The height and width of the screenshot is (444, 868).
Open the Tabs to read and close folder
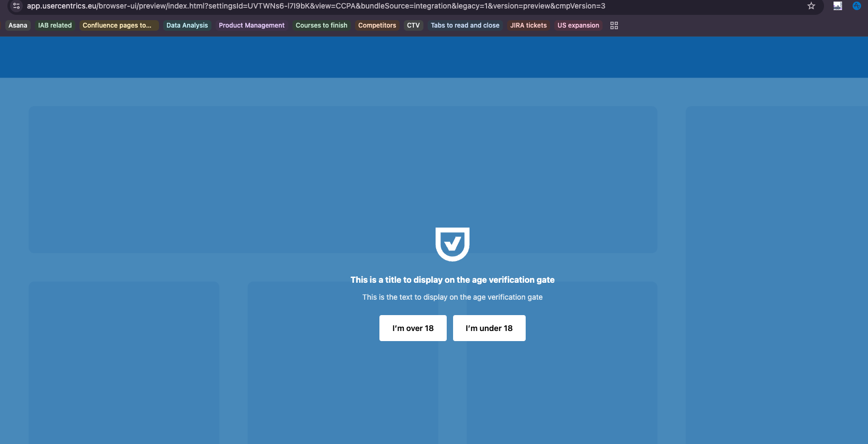(465, 25)
